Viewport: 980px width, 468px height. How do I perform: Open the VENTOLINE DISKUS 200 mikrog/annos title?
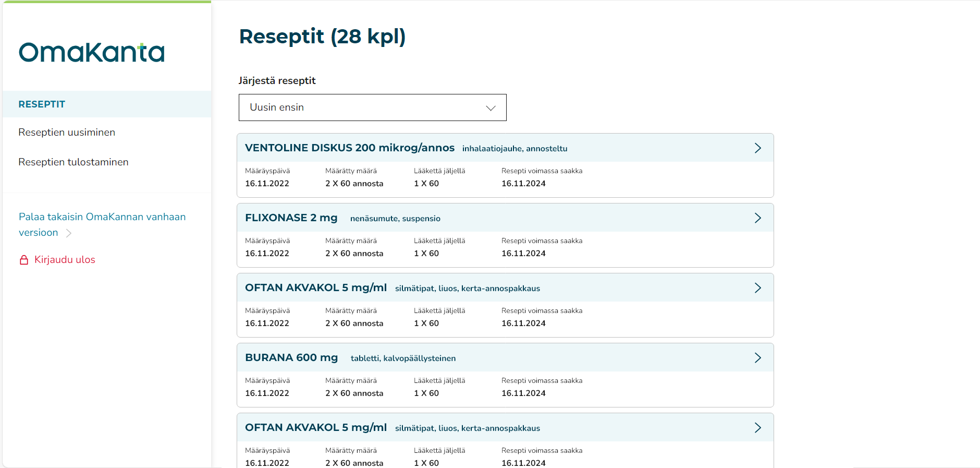350,148
